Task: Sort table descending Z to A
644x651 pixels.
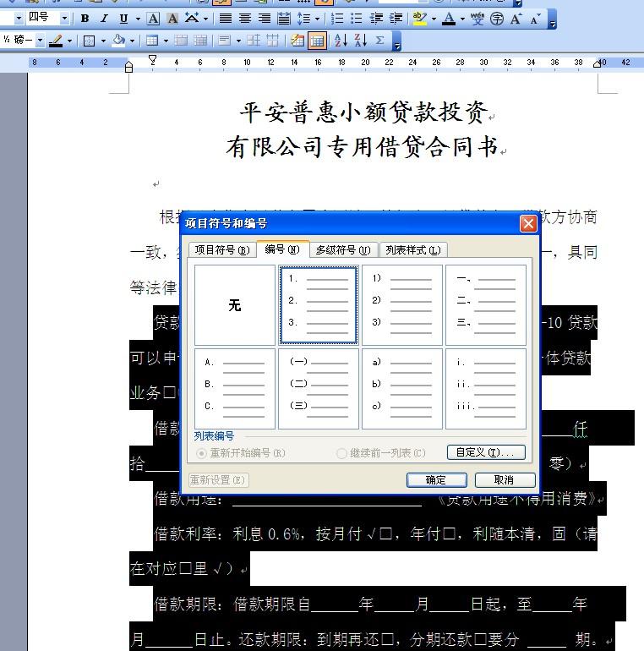Action: click(x=361, y=41)
